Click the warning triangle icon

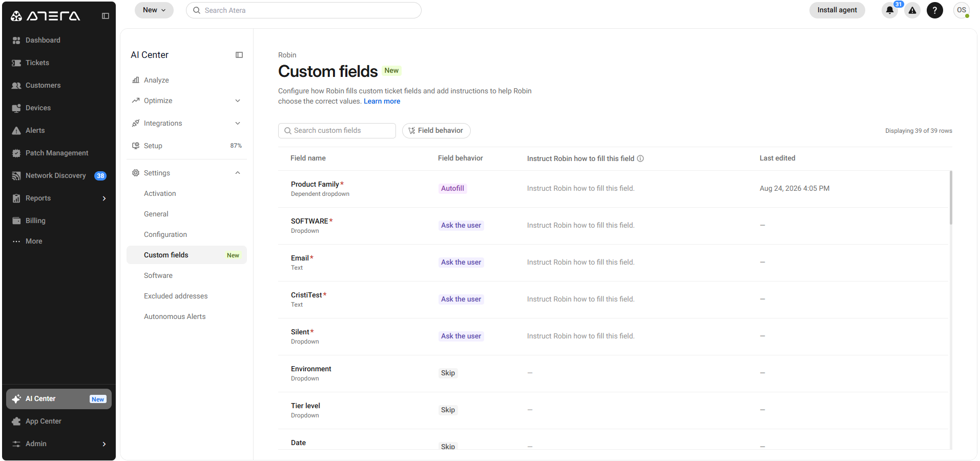[x=912, y=10]
